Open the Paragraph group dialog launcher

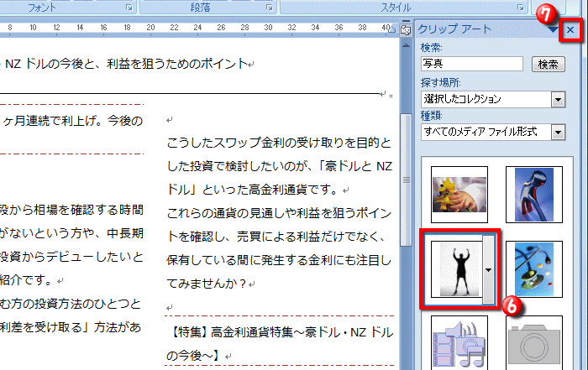click(x=270, y=8)
